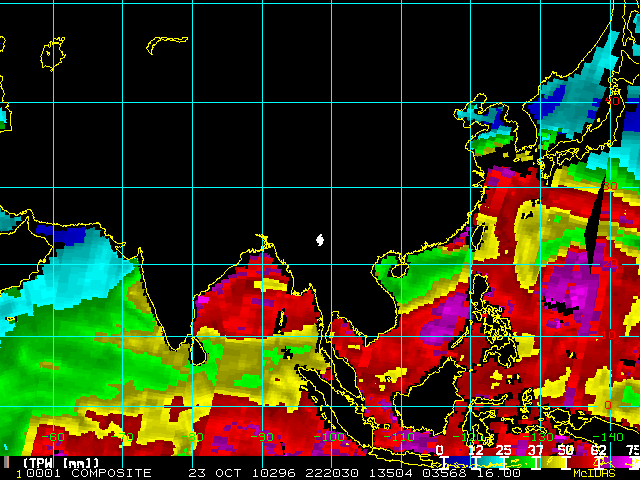640x480 pixels.
Task: Click the 50 value on color scale
Action: (x=566, y=451)
